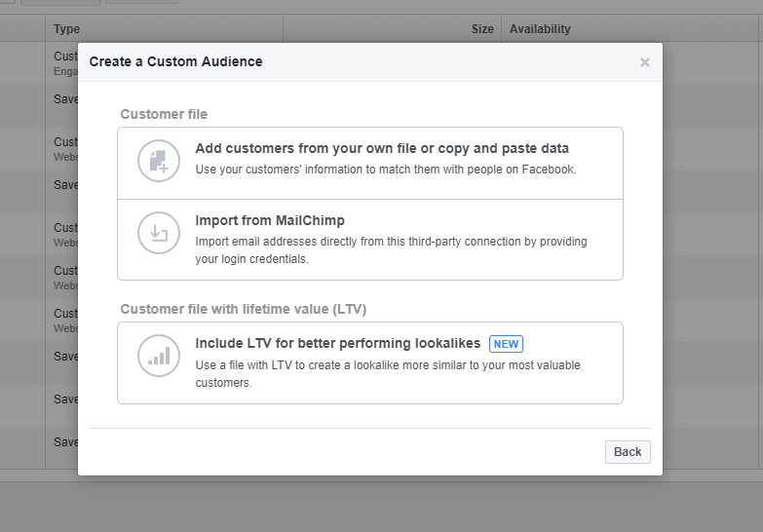Click the 'Customer file' section heading

pyautogui.click(x=164, y=114)
